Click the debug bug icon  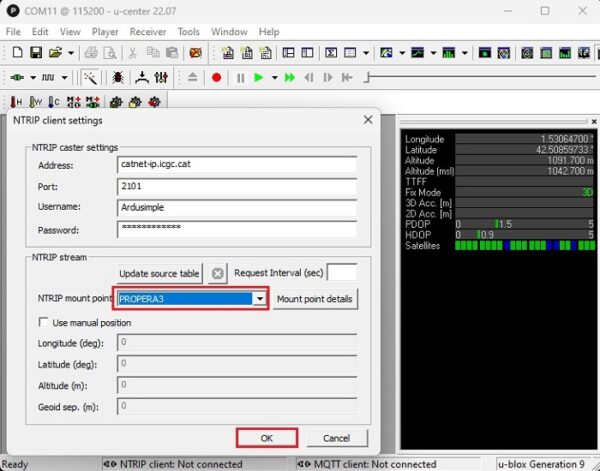118,77
